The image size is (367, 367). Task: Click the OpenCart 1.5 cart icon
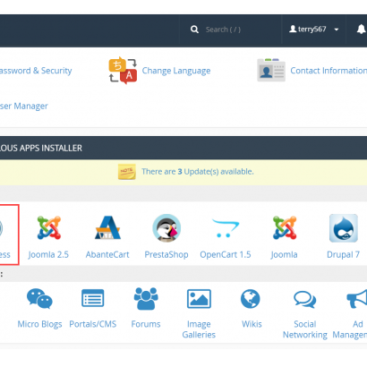(225, 228)
